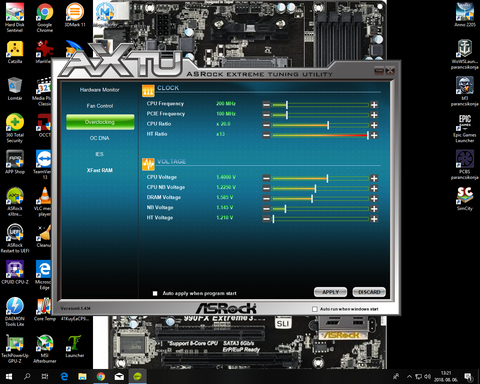Open the OC DNA section
The height and width of the screenshot is (384, 480).
99,138
